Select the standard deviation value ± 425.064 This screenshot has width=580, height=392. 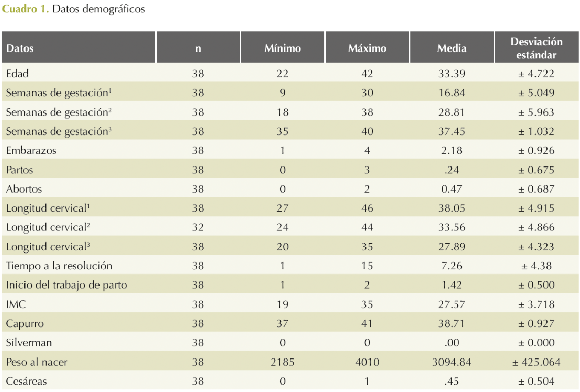tap(536, 362)
